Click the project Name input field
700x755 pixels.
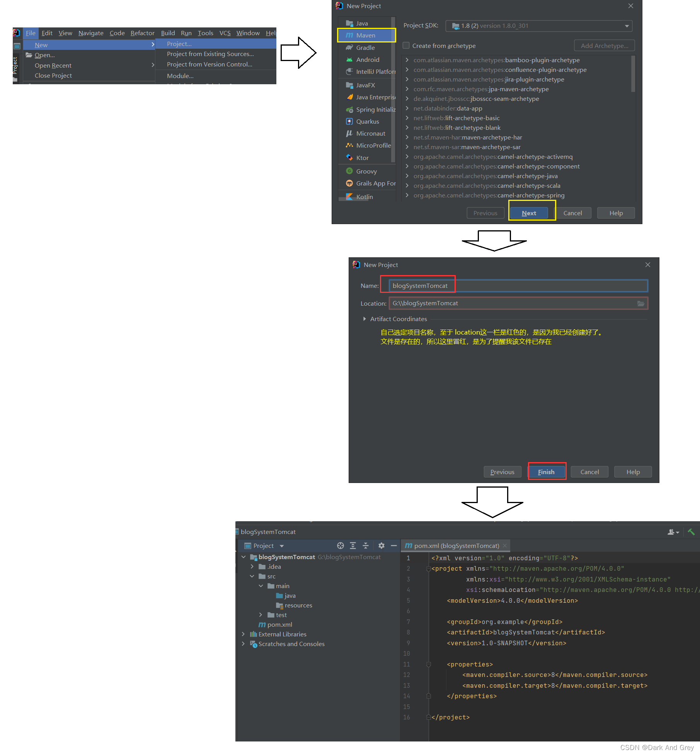518,286
